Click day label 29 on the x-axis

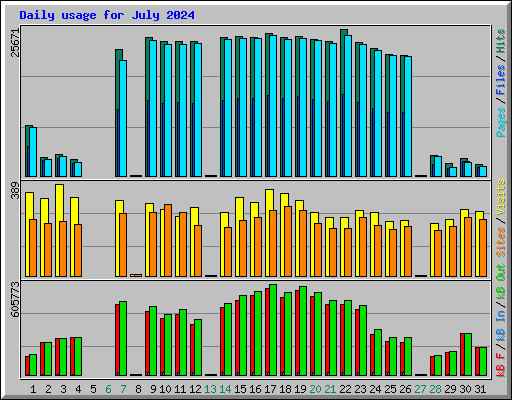450,389
